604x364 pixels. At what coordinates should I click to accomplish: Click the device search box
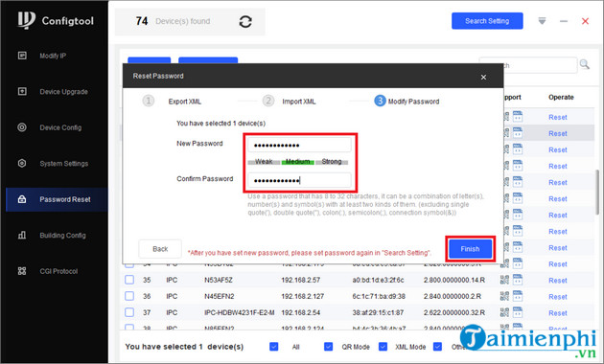click(527, 65)
